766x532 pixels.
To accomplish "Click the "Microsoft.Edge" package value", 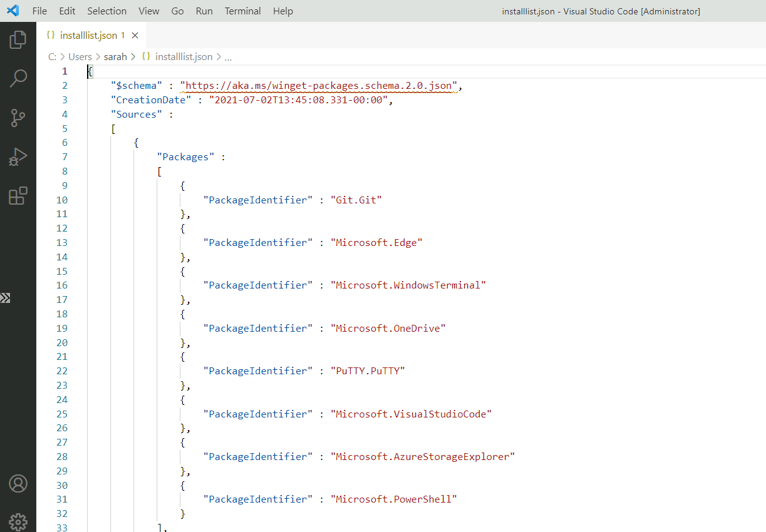I will [x=376, y=243].
